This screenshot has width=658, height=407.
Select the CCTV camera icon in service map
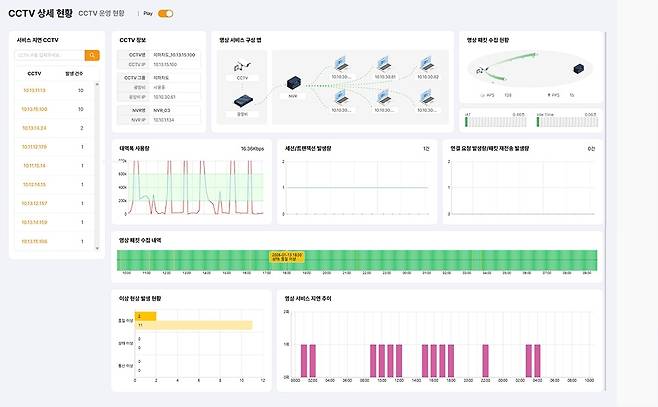(x=242, y=66)
